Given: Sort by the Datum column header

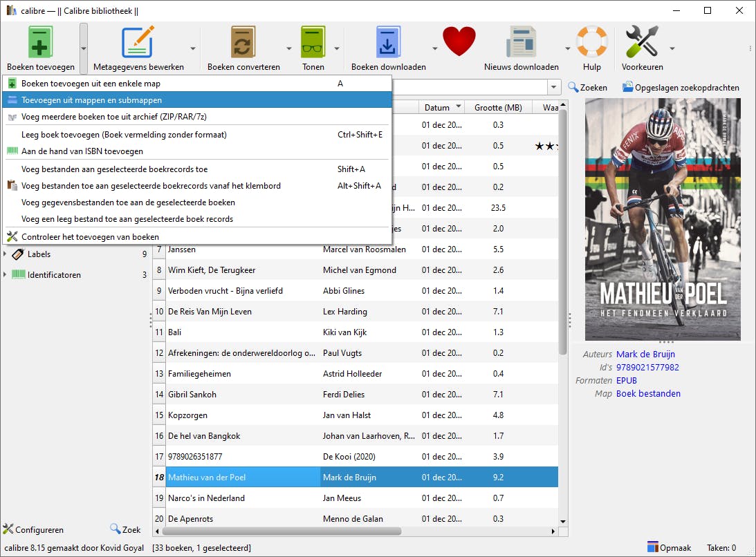Looking at the screenshot, I should (441, 107).
